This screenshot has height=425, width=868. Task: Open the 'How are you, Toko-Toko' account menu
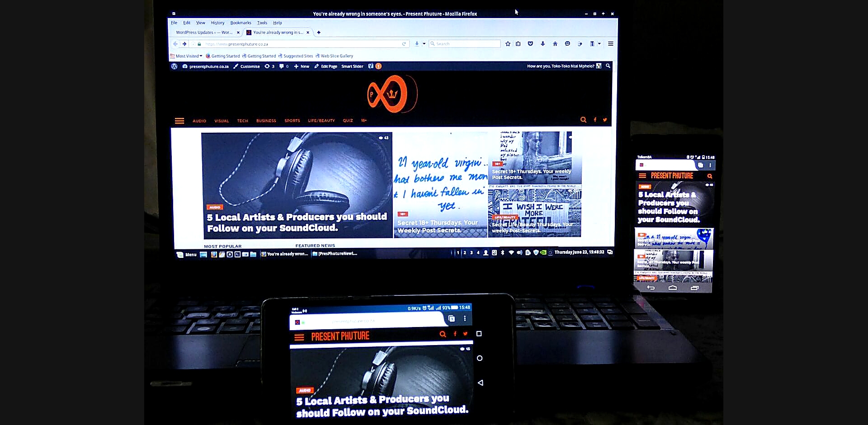[x=564, y=66]
